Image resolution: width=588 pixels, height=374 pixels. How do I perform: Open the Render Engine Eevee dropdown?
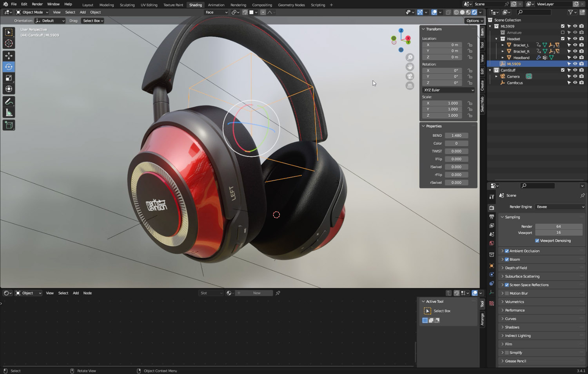pyautogui.click(x=560, y=207)
